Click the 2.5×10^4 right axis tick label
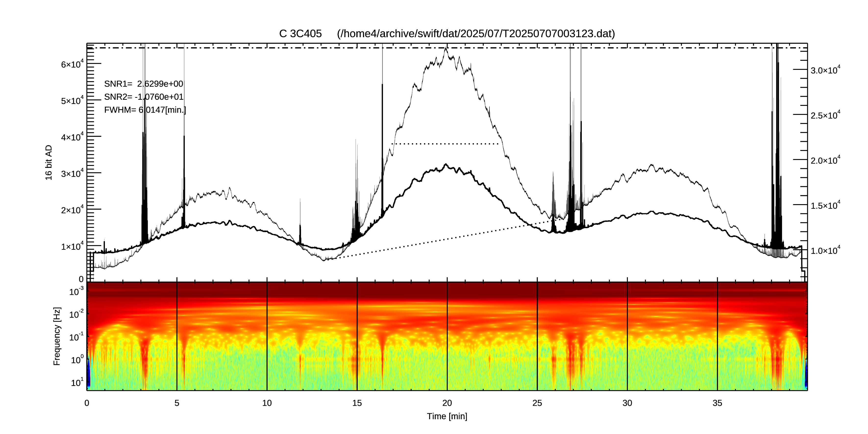The width and height of the screenshot is (868, 434). [x=826, y=115]
